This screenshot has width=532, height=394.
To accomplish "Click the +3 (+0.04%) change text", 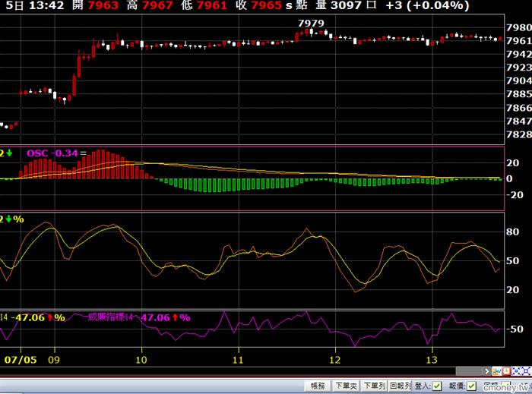I will (427, 5).
